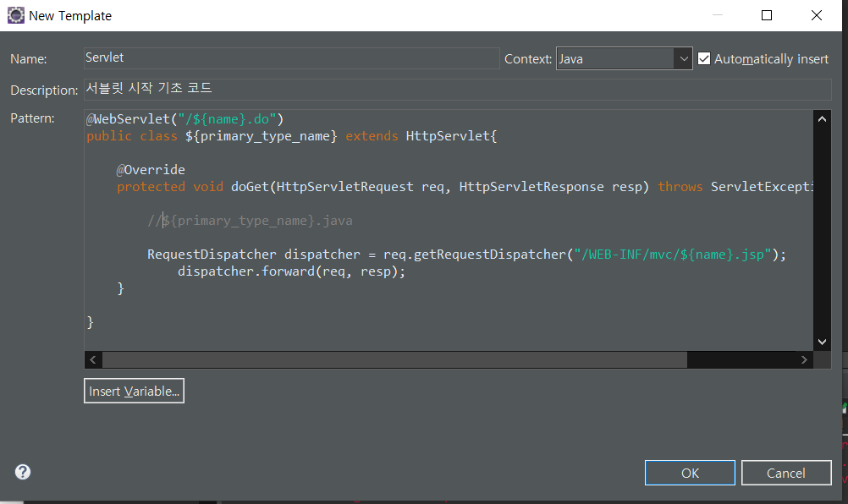Click the Eclipse icon in title bar
This screenshot has width=848, height=504.
tap(16, 15)
